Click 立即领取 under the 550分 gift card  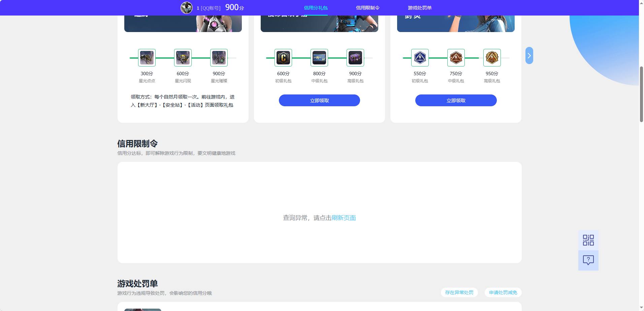click(456, 101)
